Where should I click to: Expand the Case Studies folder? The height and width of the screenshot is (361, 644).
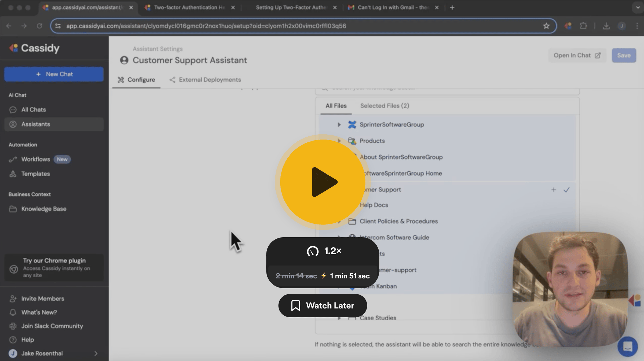point(339,318)
